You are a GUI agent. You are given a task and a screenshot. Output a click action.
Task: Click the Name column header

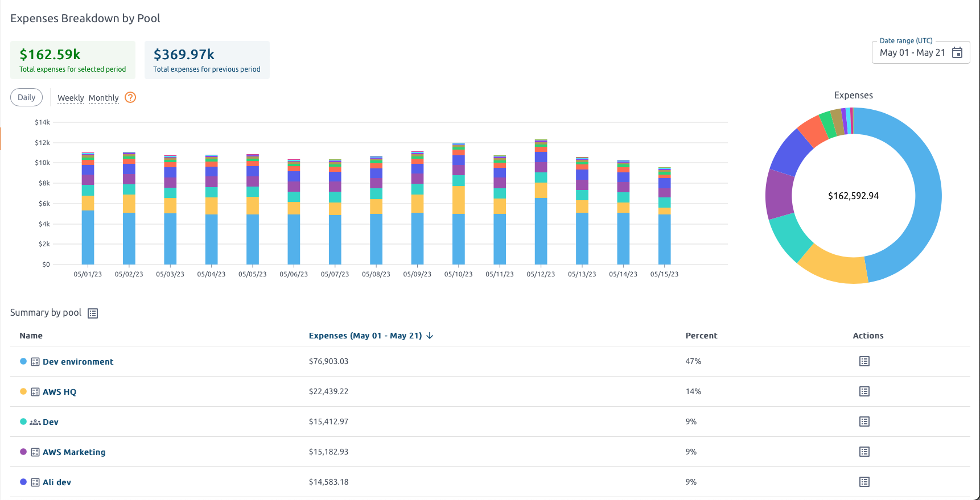pyautogui.click(x=31, y=336)
